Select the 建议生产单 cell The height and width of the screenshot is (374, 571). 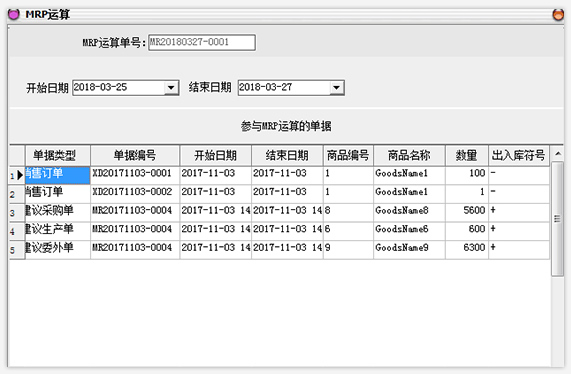click(x=58, y=231)
